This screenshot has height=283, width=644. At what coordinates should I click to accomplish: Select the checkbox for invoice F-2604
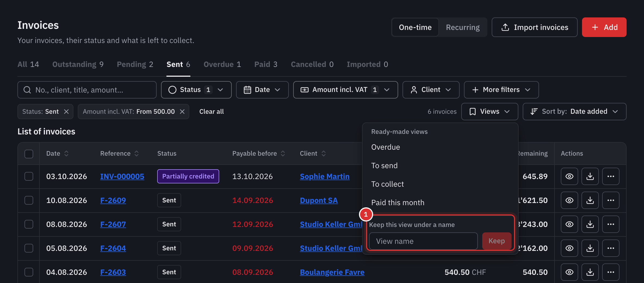tap(29, 248)
